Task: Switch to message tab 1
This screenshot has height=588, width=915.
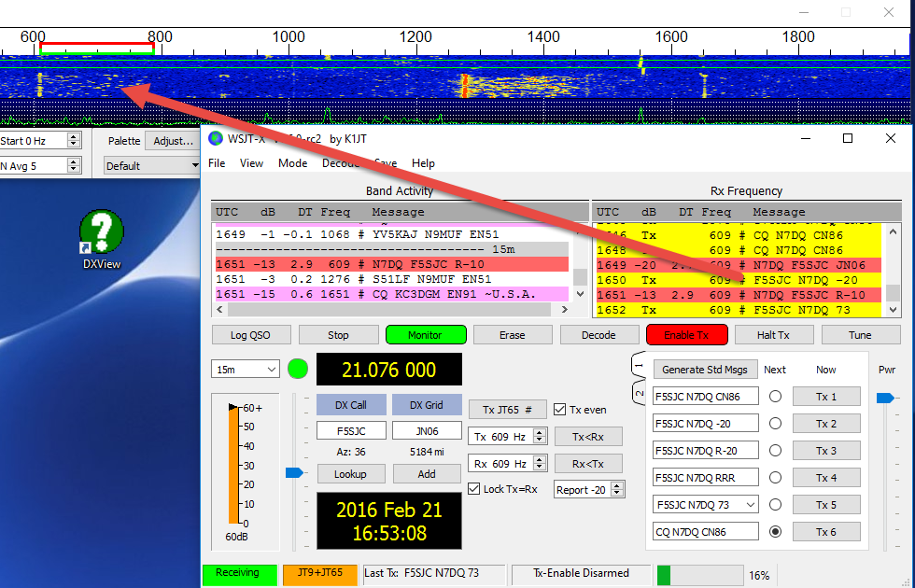Action: (639, 366)
